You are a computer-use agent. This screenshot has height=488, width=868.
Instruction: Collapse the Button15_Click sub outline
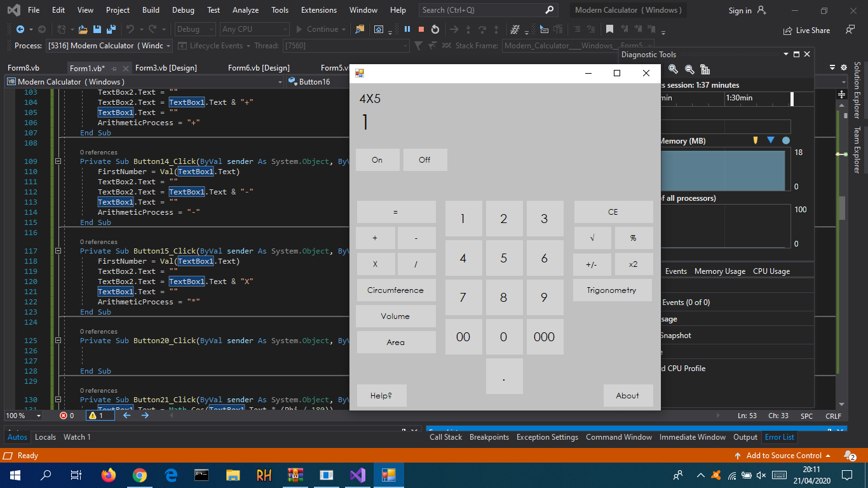(x=58, y=251)
